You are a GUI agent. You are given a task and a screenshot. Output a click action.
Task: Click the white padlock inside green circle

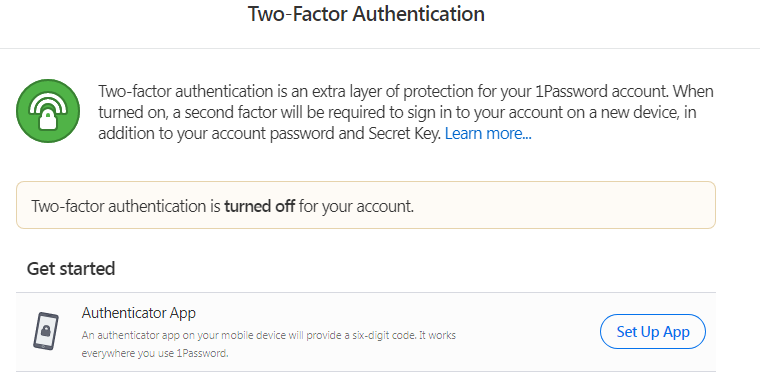pos(48,119)
